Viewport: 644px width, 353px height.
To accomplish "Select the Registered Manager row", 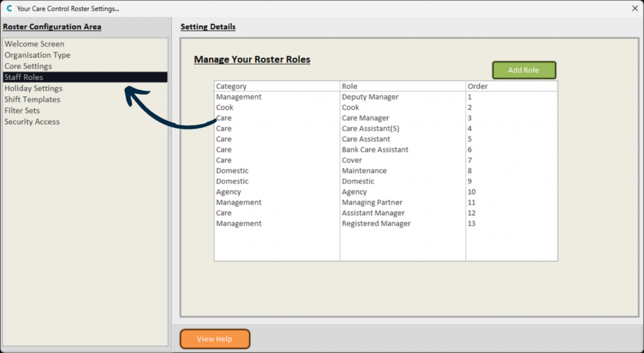I will 386,223.
